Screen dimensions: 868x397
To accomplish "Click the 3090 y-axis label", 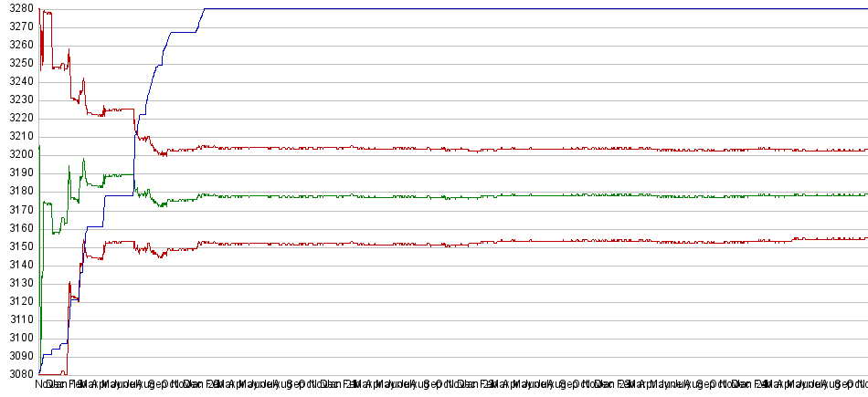I will point(18,356).
